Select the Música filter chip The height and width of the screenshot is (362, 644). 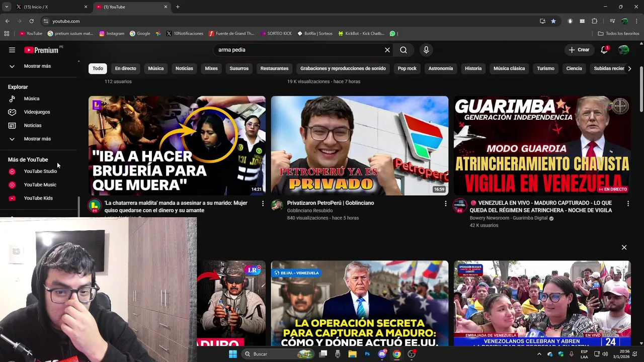(x=155, y=68)
